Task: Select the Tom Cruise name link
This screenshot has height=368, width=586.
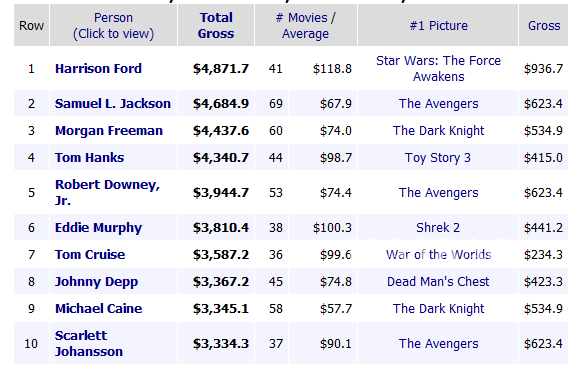Action: (x=90, y=254)
